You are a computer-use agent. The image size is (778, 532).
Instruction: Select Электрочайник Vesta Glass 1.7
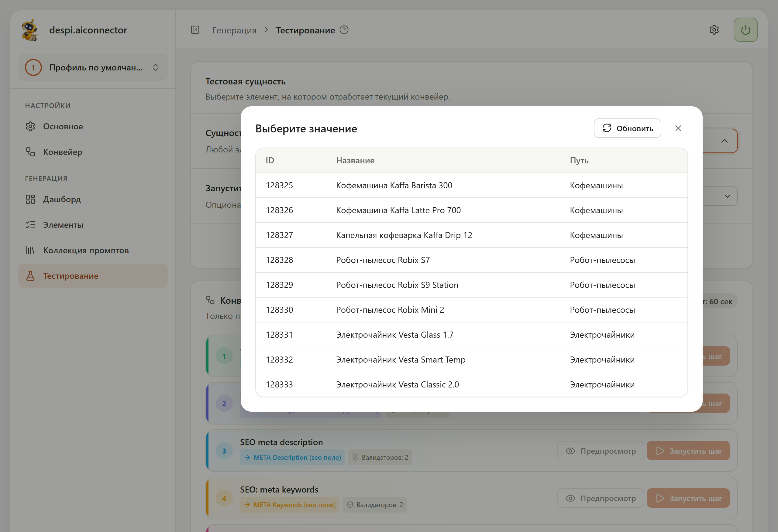pyautogui.click(x=471, y=335)
